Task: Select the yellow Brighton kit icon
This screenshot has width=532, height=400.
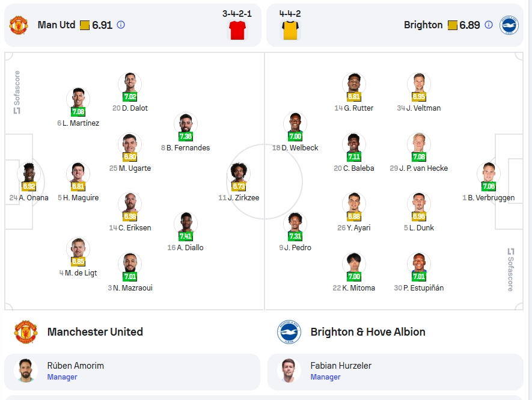Action: pos(290,30)
